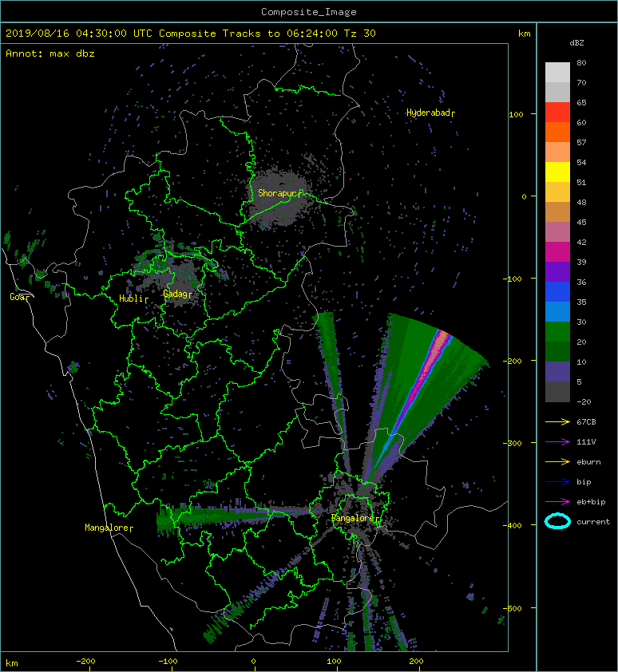Choose the dark grey swatch above -20
This screenshot has width=618, height=672.
(557, 391)
